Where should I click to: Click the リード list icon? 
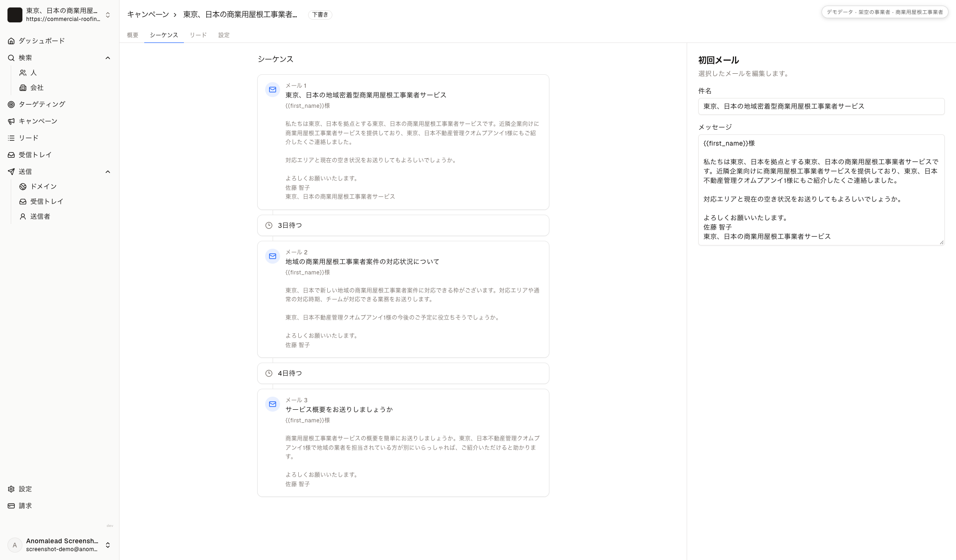coord(11,138)
